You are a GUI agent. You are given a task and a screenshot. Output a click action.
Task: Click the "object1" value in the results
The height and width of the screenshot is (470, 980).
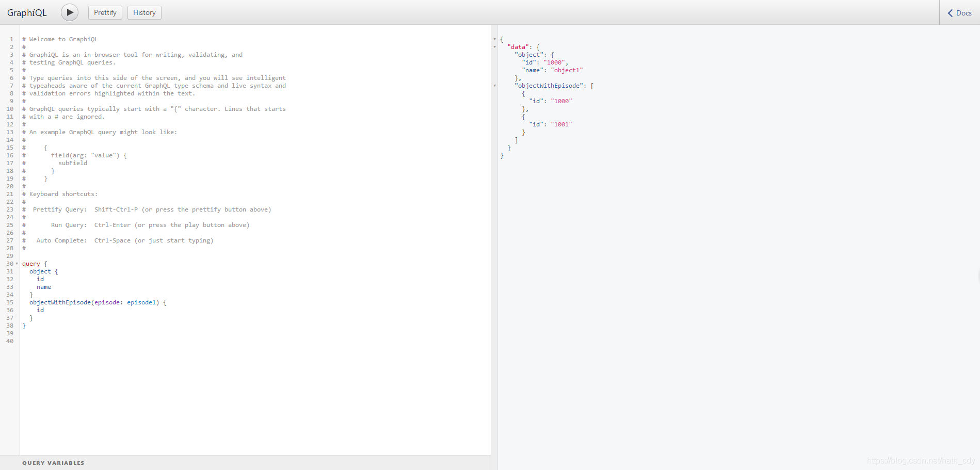[x=567, y=70]
